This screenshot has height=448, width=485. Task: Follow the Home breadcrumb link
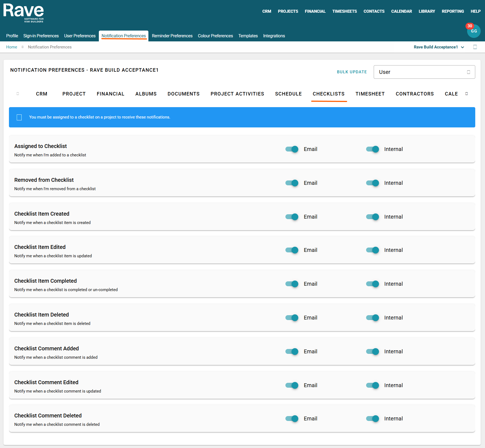coord(12,47)
